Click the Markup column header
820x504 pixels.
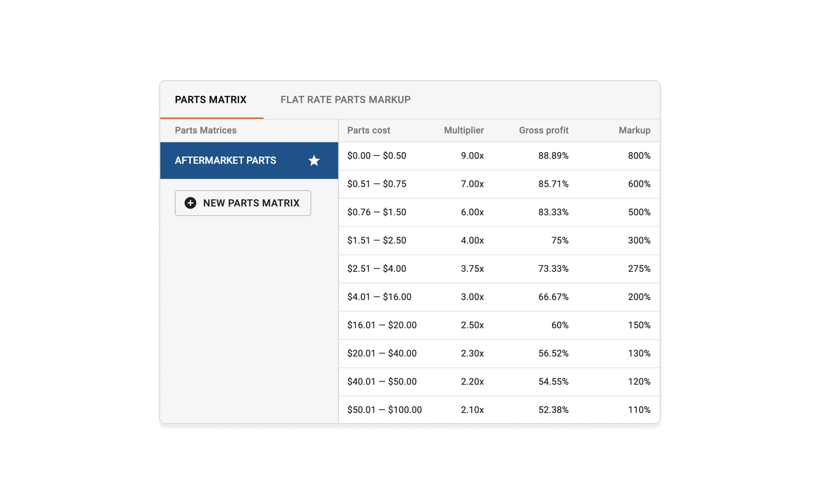[x=634, y=130]
